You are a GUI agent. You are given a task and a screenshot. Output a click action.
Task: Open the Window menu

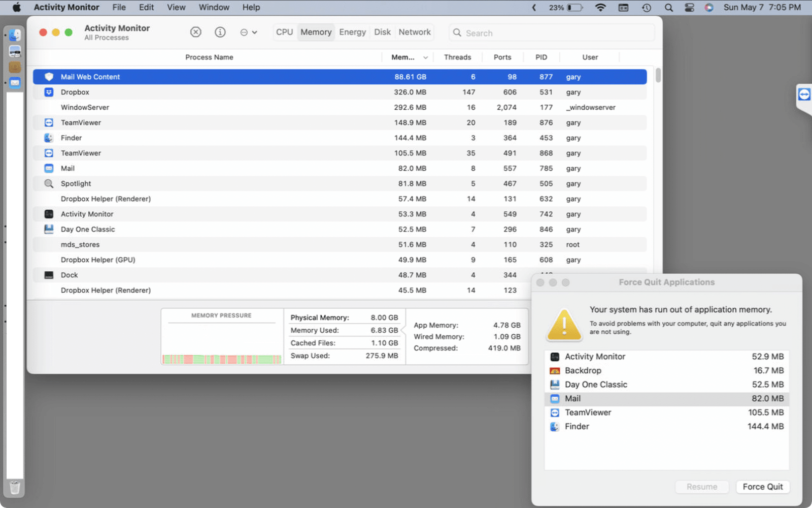coord(214,7)
